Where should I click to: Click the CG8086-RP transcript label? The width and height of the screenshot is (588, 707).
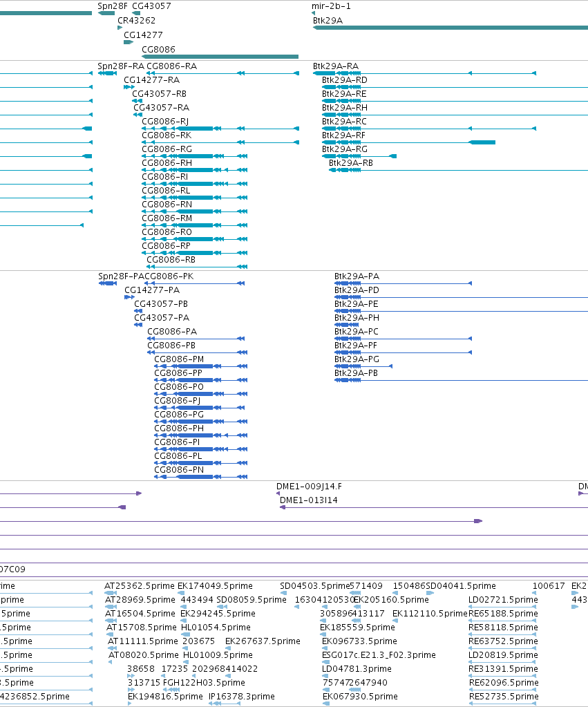(166, 246)
